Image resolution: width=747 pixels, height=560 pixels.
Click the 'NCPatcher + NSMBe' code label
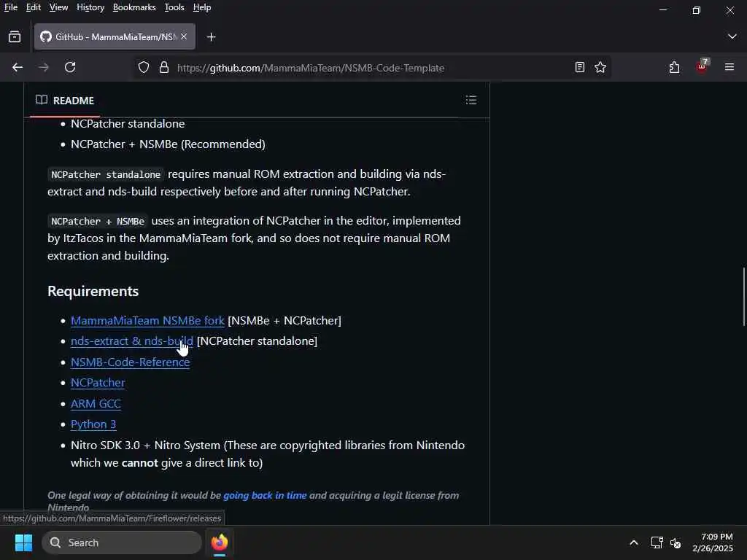click(x=98, y=221)
